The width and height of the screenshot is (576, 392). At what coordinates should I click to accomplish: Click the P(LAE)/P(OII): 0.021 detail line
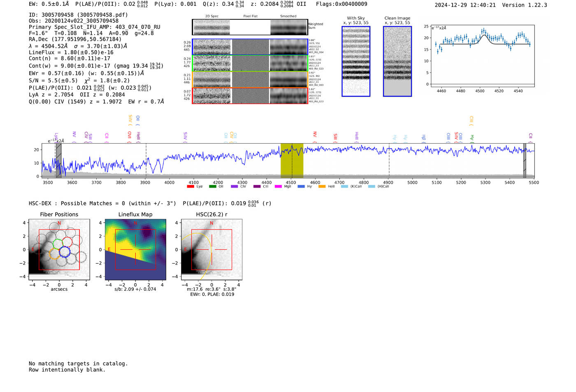coord(90,88)
